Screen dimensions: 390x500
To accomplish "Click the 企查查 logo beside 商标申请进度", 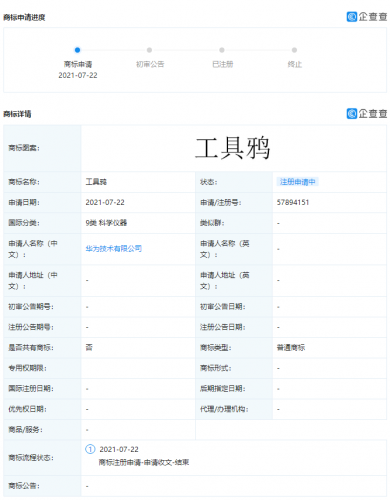I will point(367,17).
